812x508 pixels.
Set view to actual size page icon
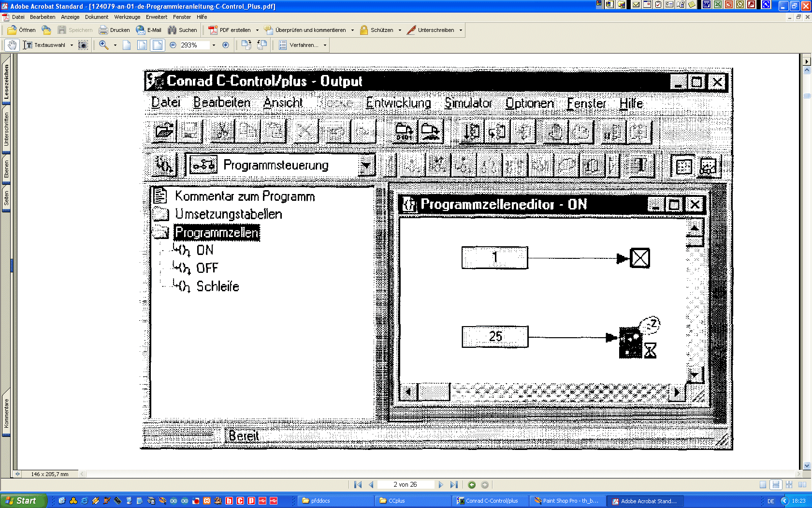pos(127,45)
